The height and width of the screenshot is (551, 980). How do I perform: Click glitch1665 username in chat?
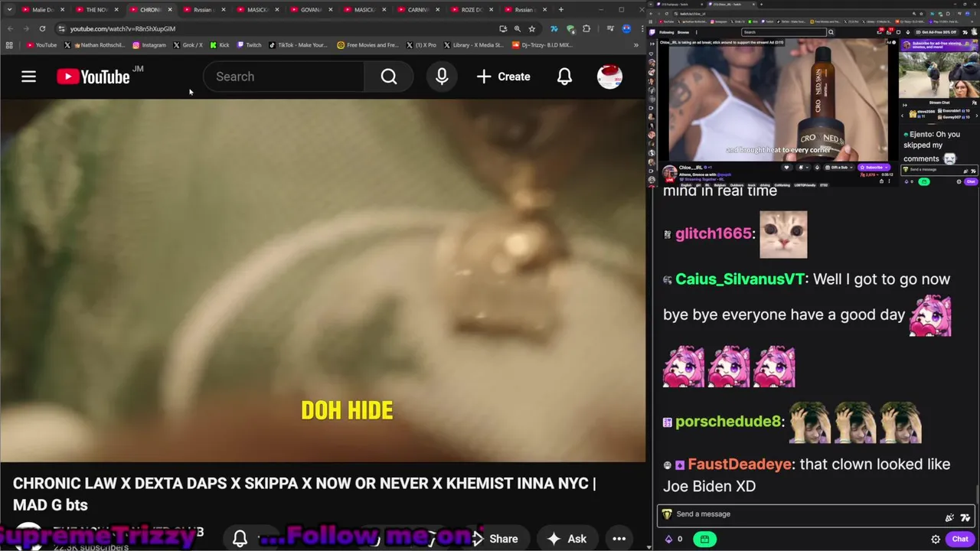[x=714, y=233]
